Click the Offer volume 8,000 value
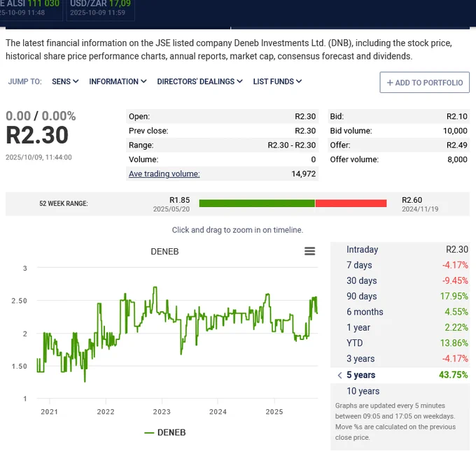This screenshot has width=476, height=456. pyautogui.click(x=457, y=159)
